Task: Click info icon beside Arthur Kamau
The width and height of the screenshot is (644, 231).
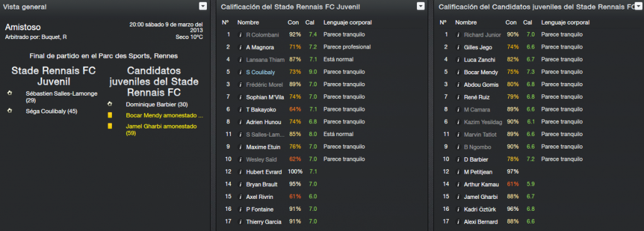Action: tap(458, 184)
